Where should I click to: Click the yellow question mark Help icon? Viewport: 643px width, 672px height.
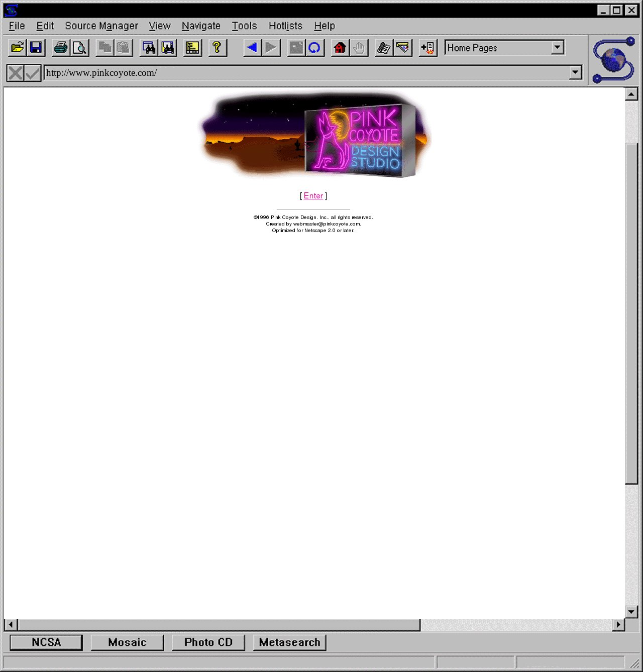point(217,48)
